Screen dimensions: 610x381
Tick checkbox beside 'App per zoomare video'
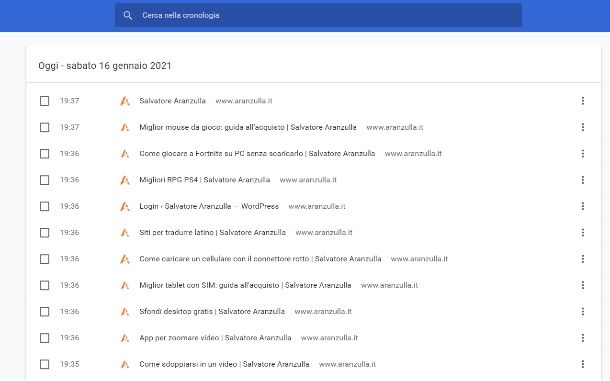(x=45, y=338)
